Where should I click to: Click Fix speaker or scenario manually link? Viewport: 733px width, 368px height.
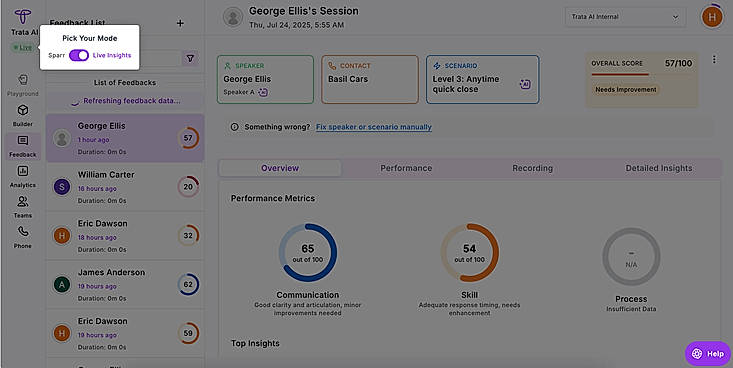click(x=374, y=127)
